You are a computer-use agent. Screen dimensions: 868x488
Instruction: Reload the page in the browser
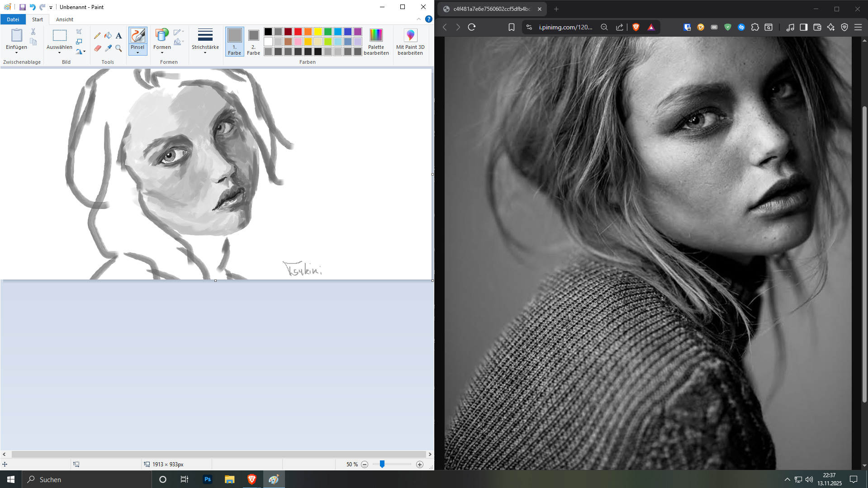point(472,27)
